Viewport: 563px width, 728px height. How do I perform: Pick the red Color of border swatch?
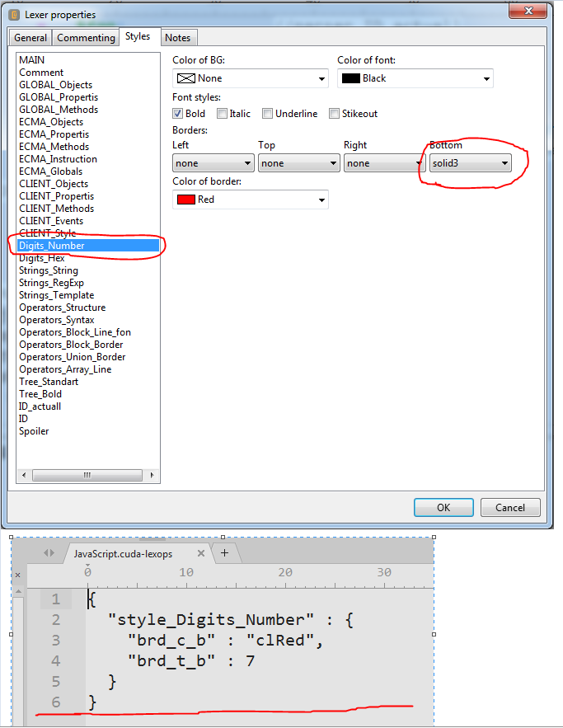tap(185, 200)
